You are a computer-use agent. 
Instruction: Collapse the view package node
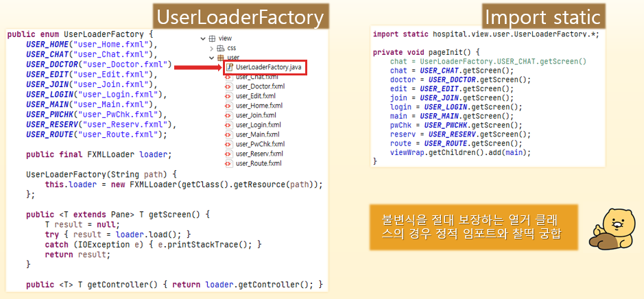[x=202, y=39]
